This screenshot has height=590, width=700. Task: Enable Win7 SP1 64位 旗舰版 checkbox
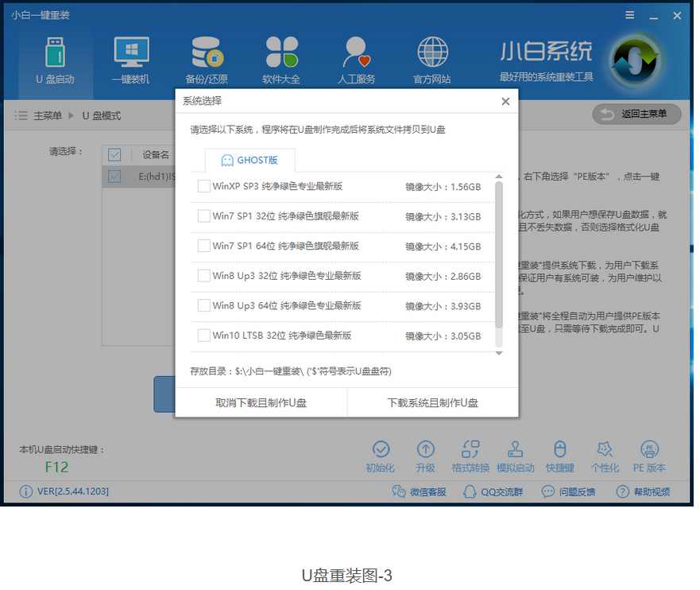203,246
